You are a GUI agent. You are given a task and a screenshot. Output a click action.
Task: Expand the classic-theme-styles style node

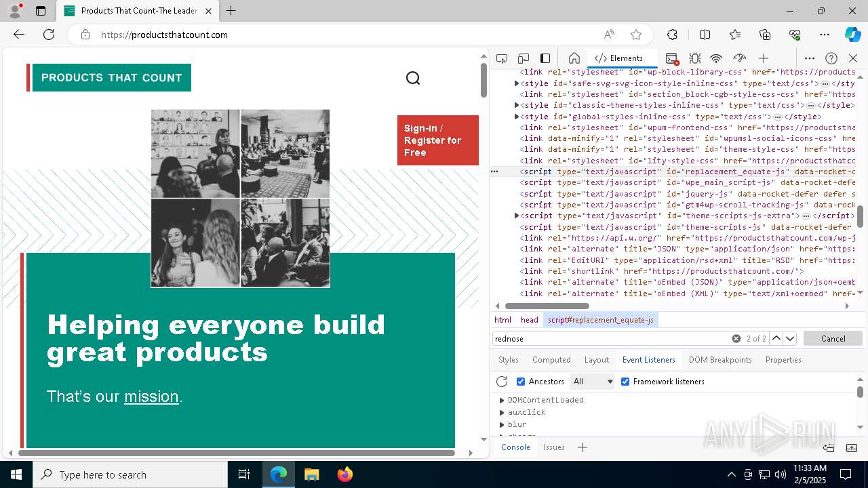pos(517,105)
